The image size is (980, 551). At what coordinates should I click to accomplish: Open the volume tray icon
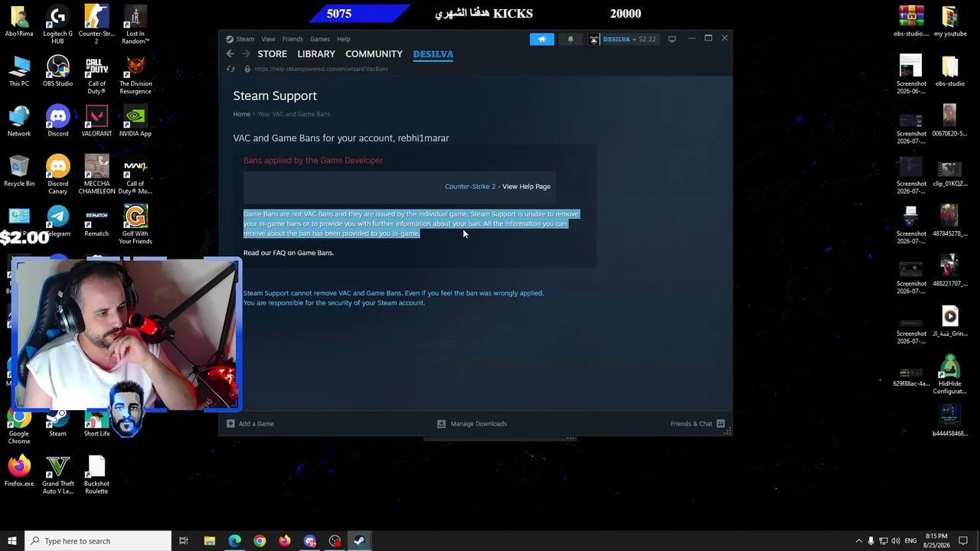tap(896, 541)
